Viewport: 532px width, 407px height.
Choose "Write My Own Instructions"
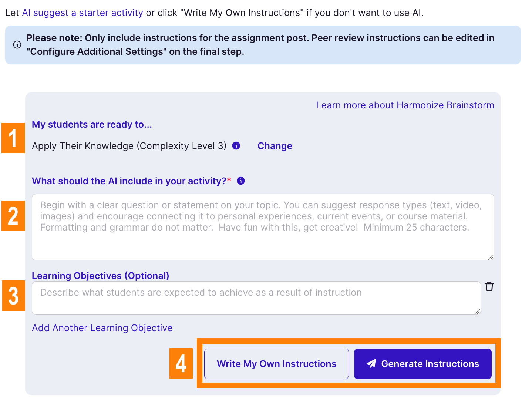pyautogui.click(x=276, y=364)
